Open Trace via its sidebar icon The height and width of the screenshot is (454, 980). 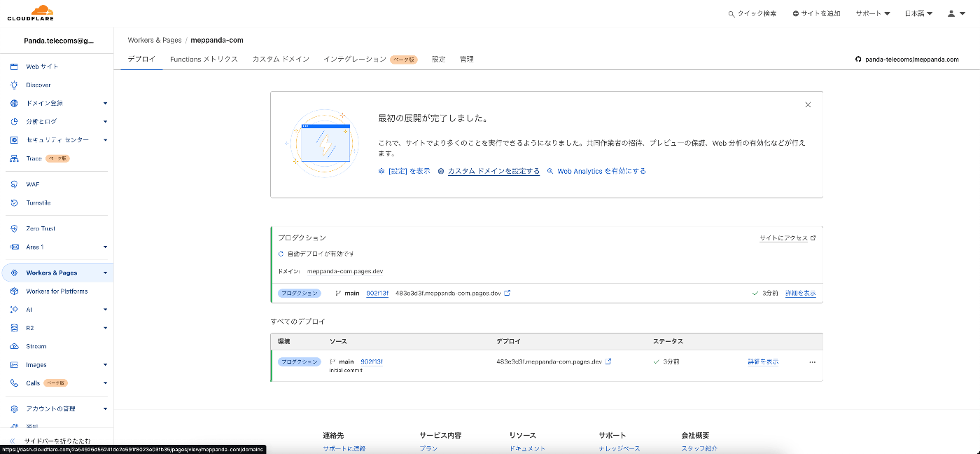[14, 158]
